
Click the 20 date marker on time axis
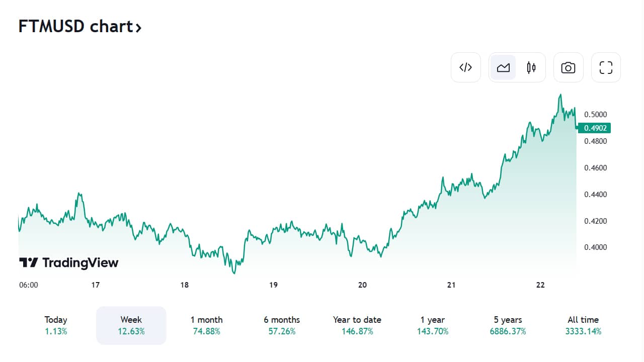tap(362, 285)
